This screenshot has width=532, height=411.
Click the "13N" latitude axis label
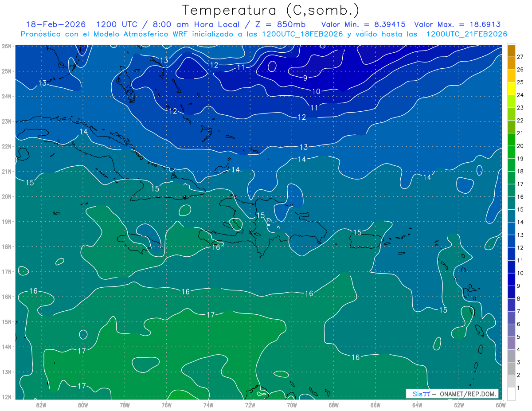click(x=7, y=372)
